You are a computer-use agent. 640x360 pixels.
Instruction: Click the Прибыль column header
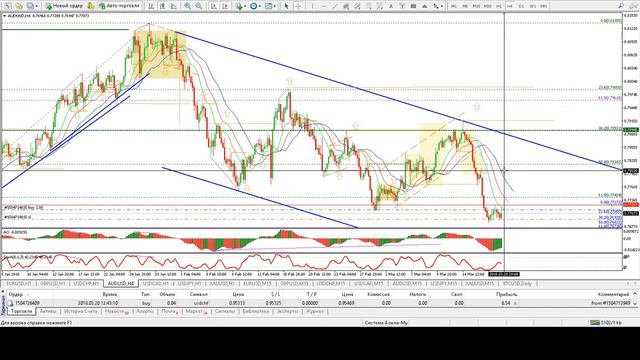point(507,294)
